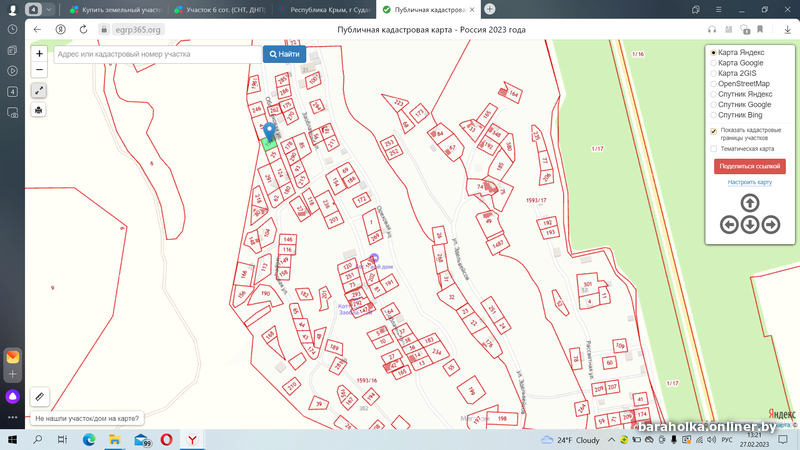800x450 pixels.
Task: Open the action center notifications icon
Action: click(783, 440)
